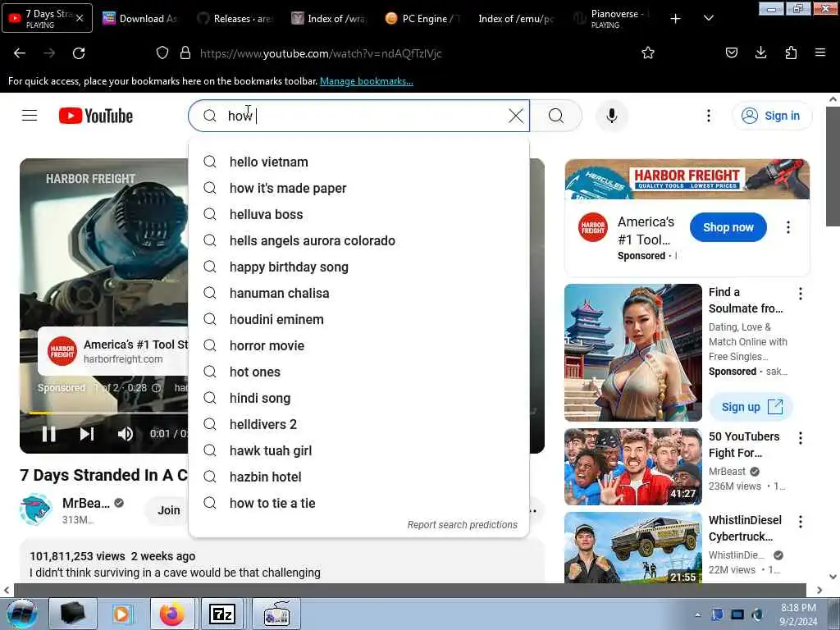
Task: Open WhistlinDiesel Cybertruck video thumbnail
Action: [633, 547]
